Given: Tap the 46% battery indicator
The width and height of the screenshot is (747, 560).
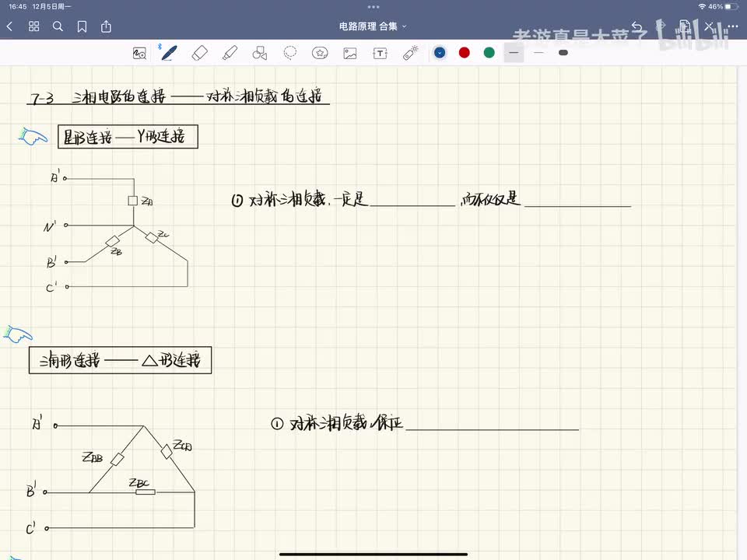Looking at the screenshot, I should (723, 7).
